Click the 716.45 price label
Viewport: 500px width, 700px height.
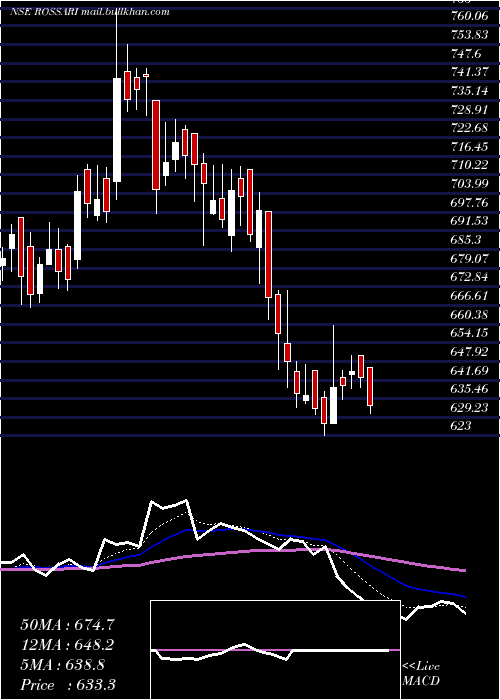pos(469,146)
